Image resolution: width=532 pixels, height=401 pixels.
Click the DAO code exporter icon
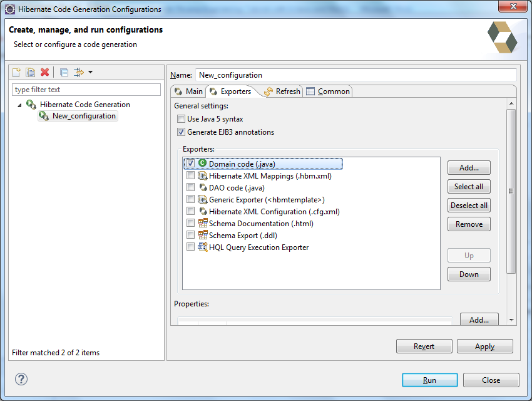pos(203,187)
